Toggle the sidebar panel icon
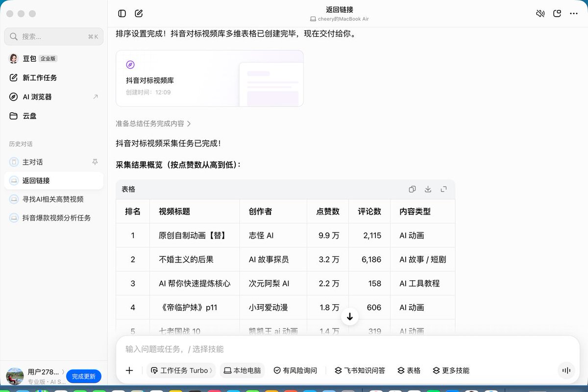 [122, 14]
